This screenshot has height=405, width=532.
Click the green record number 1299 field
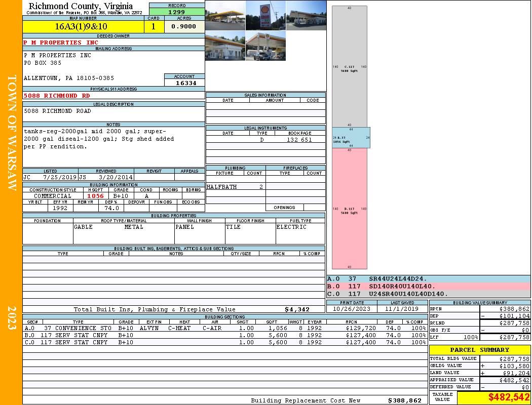[177, 12]
